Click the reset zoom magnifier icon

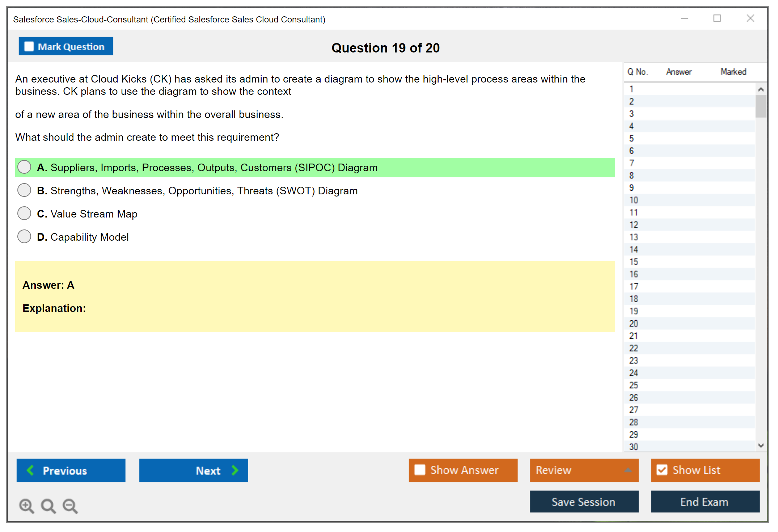point(48,506)
